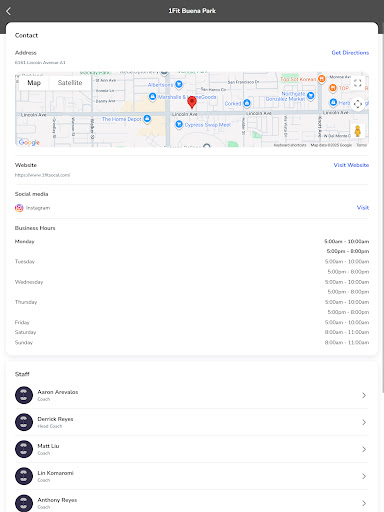Click Matt Liu avatar

24,449
